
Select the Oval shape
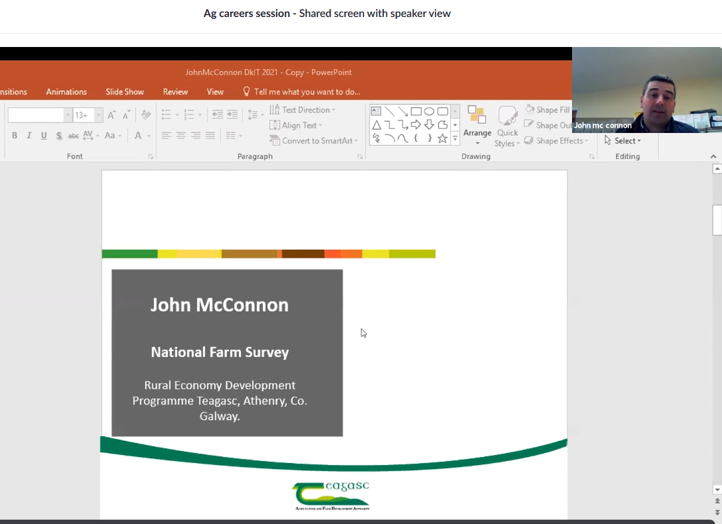coord(429,111)
